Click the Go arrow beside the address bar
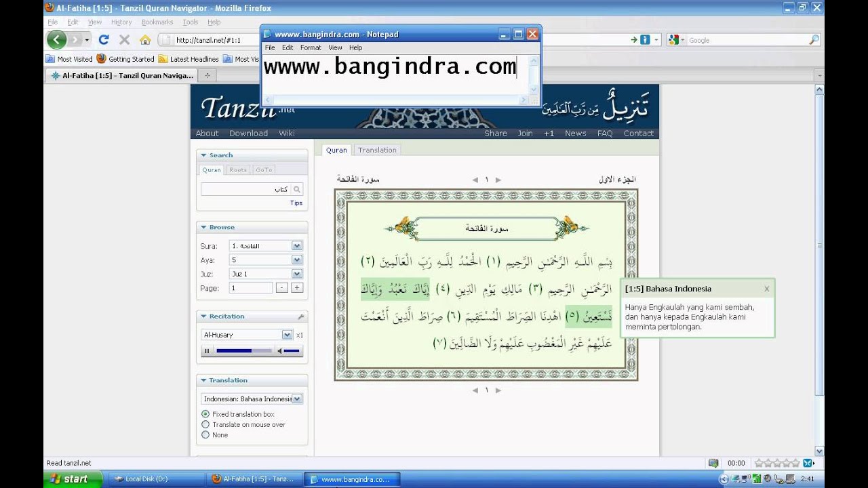Image resolution: width=868 pixels, height=488 pixels. [x=634, y=40]
